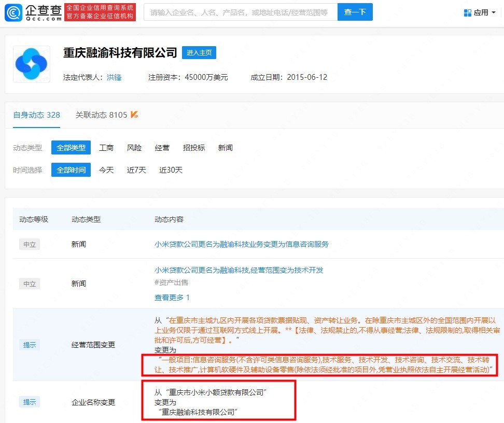The image size is (504, 423).
Task: Filter dynamics by 工商
Action: (106, 148)
